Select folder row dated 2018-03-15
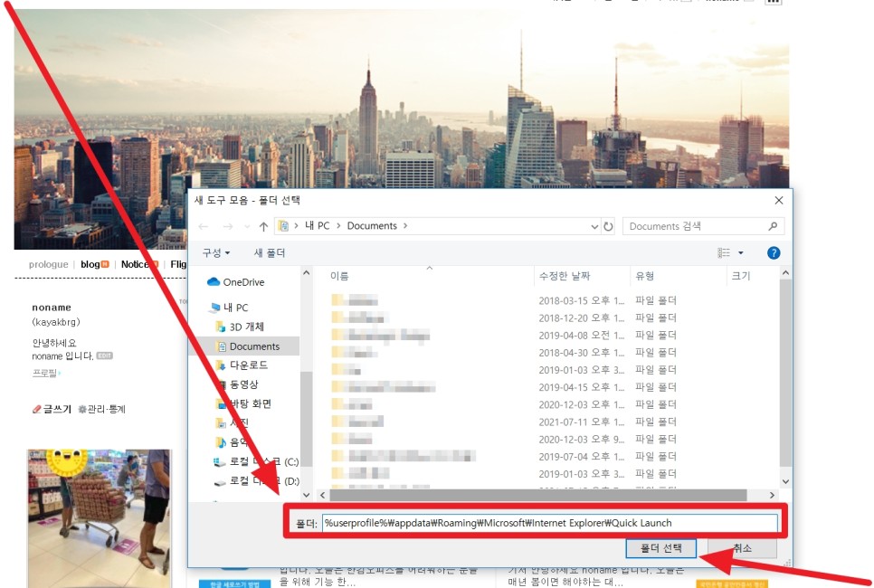Viewport: 874px width, 588px height. click(503, 300)
